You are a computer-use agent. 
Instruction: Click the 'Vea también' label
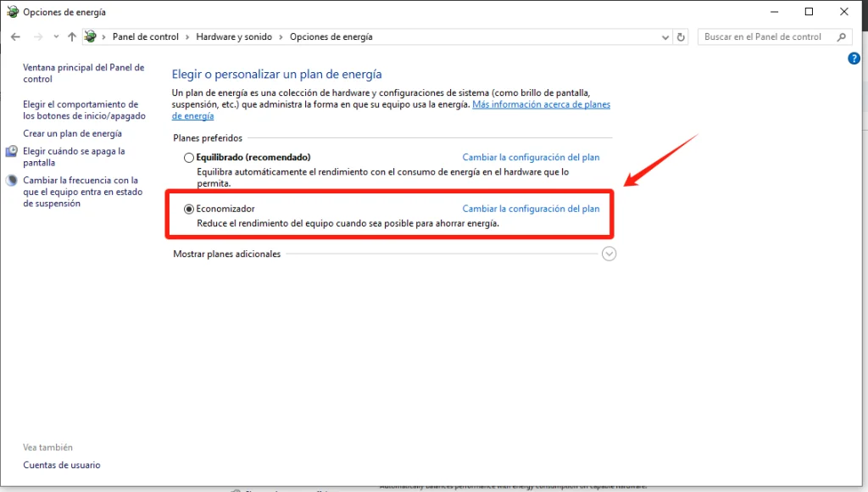[x=47, y=447]
